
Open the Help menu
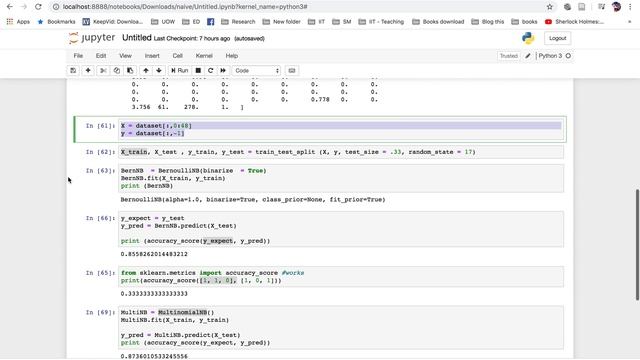click(231, 56)
